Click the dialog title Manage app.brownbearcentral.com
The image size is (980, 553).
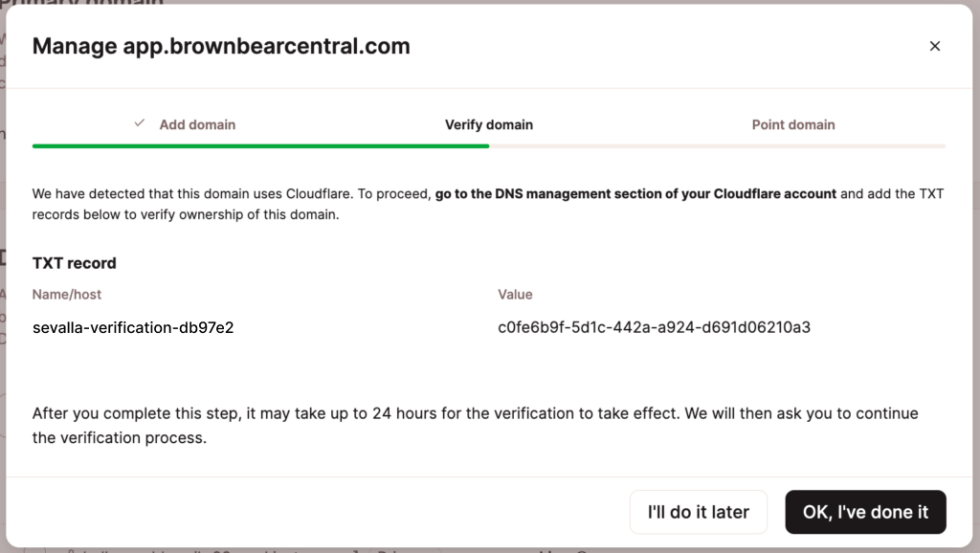[x=221, y=45]
